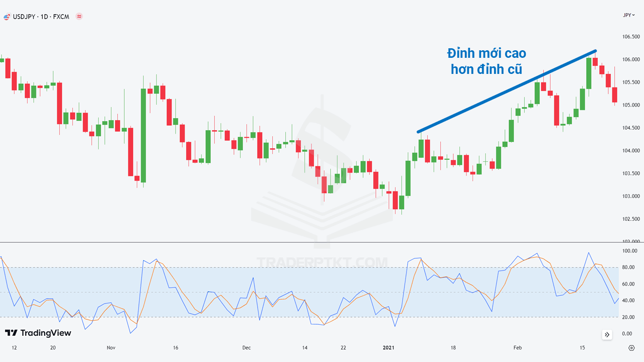Click the 22 date label on time axis
This screenshot has width=644, height=362.
tap(343, 348)
